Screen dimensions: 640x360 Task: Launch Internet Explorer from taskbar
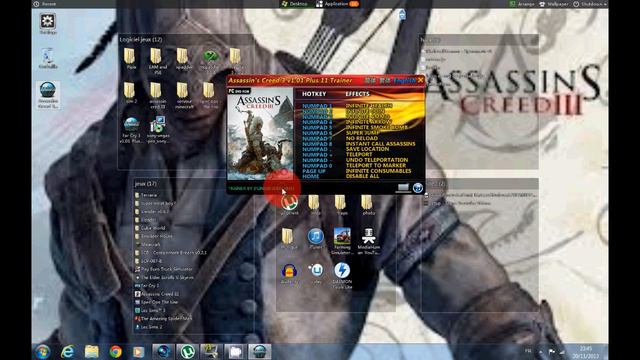coord(67,351)
